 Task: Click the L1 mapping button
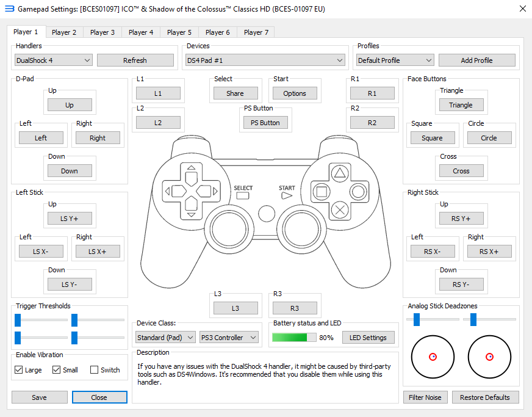tap(158, 93)
